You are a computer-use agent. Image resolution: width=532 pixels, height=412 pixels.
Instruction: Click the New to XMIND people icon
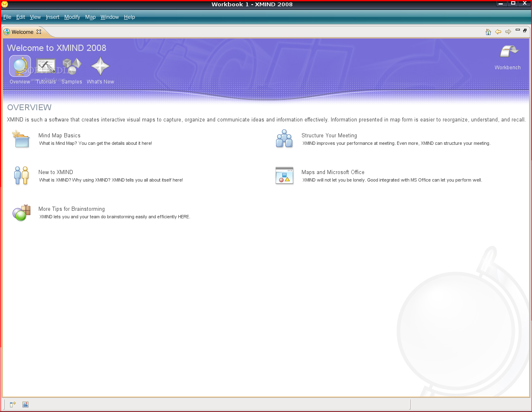click(x=21, y=175)
